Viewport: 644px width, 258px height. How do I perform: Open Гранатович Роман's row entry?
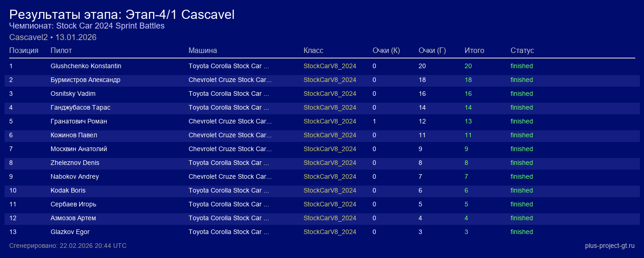[x=79, y=121]
